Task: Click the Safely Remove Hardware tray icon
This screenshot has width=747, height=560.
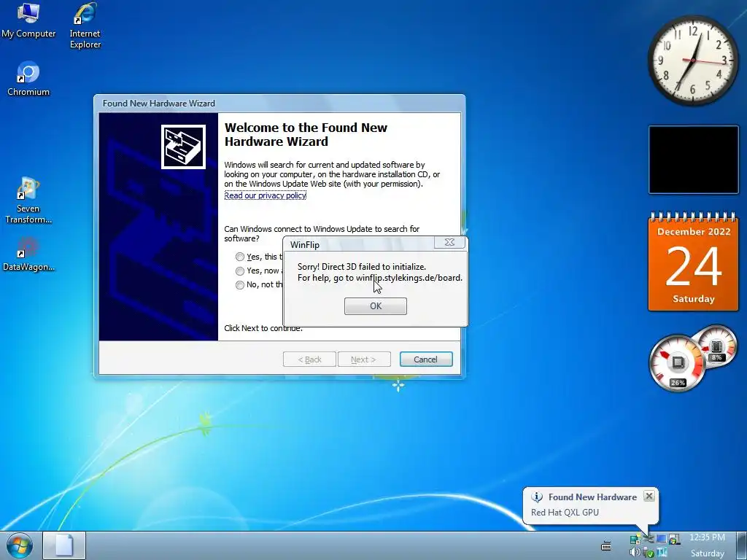Action: pyautogui.click(x=649, y=553)
